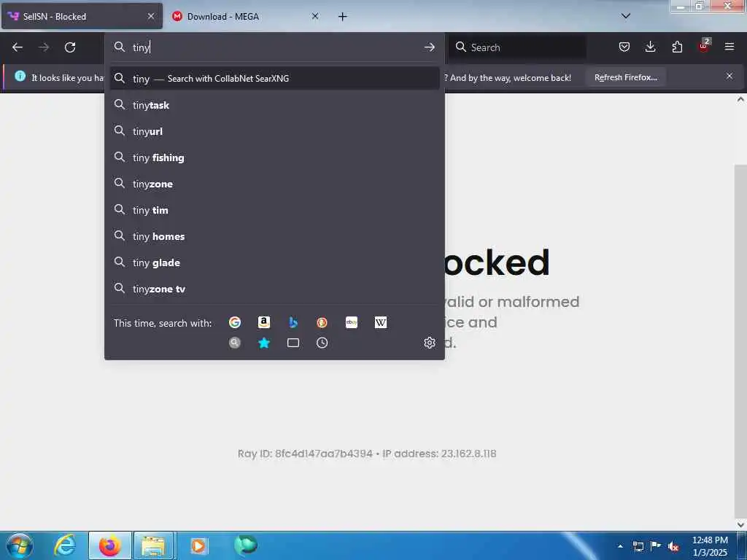The width and height of the screenshot is (747, 560).
Task: Close the Download - MEGA tab
Action: [315, 16]
